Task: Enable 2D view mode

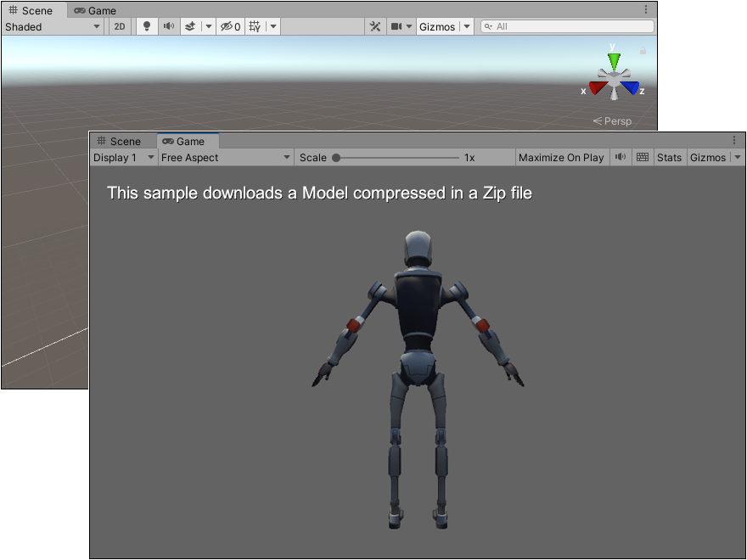Action: coord(120,26)
